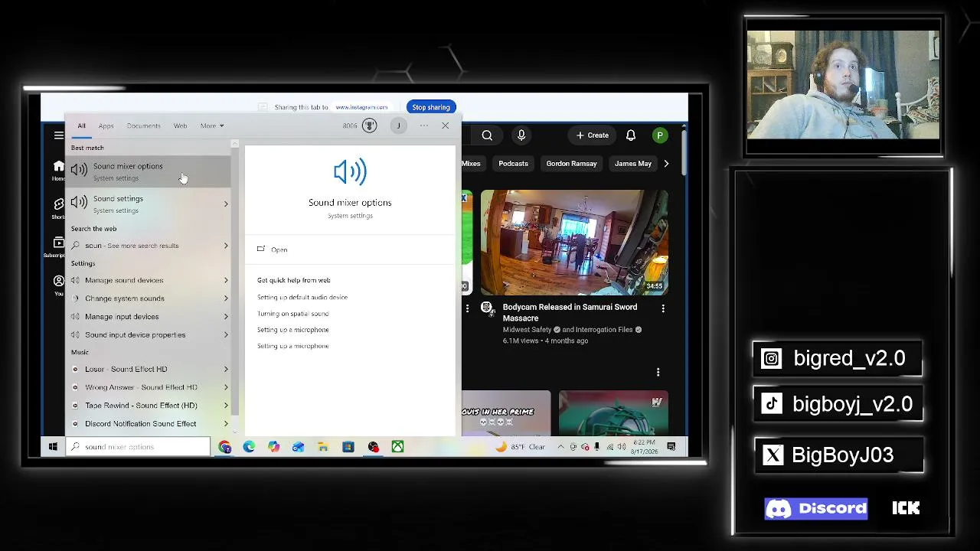980x551 pixels.
Task: Open OBS Studio from the taskbar
Action: (373, 447)
